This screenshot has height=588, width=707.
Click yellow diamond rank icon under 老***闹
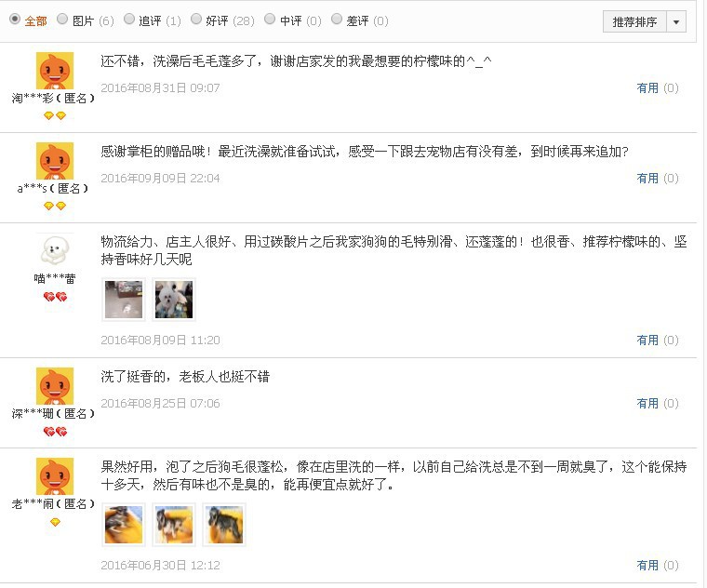coord(55,522)
